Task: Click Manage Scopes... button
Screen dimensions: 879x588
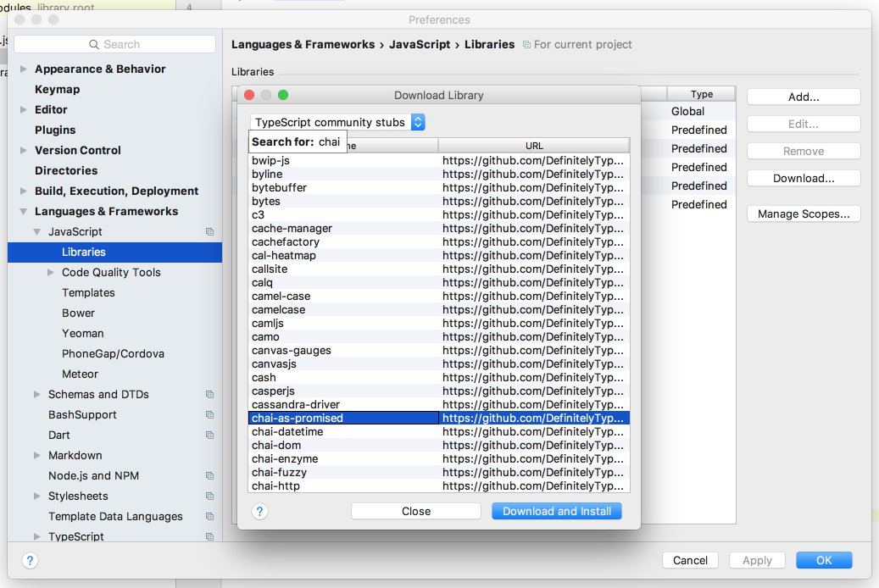Action: (x=804, y=214)
